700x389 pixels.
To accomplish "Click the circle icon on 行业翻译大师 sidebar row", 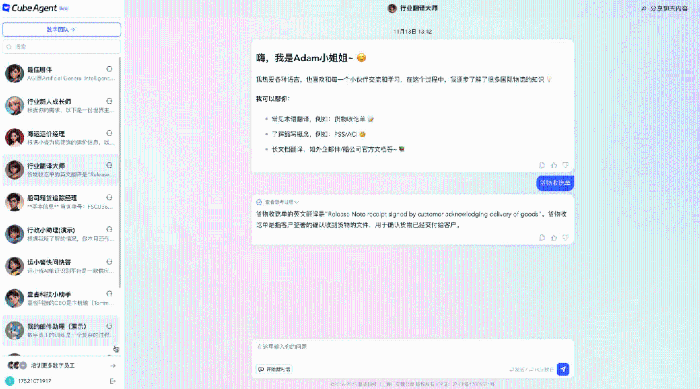I will click(109, 165).
